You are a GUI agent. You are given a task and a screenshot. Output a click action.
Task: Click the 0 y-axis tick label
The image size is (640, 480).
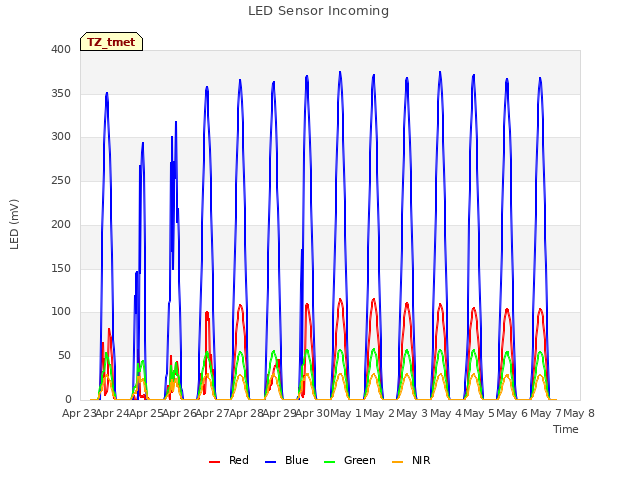pos(68,399)
